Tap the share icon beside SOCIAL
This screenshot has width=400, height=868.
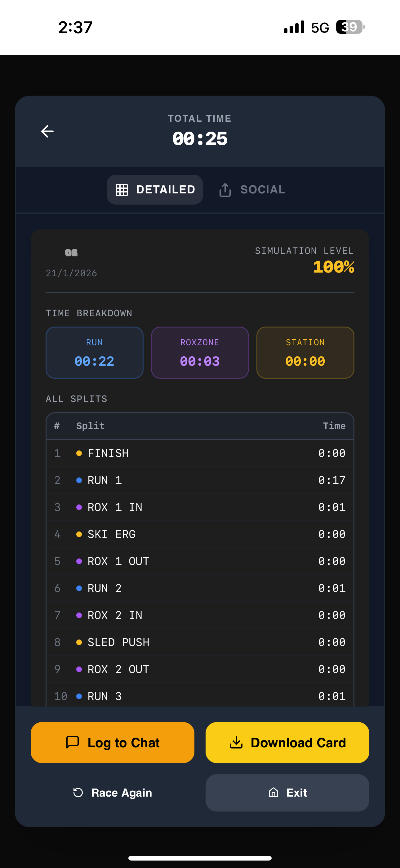point(224,189)
